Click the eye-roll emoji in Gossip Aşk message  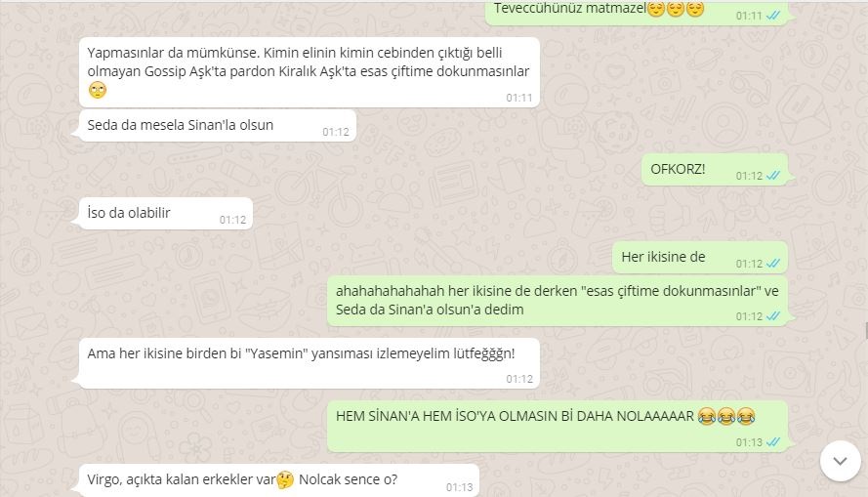pos(98,90)
